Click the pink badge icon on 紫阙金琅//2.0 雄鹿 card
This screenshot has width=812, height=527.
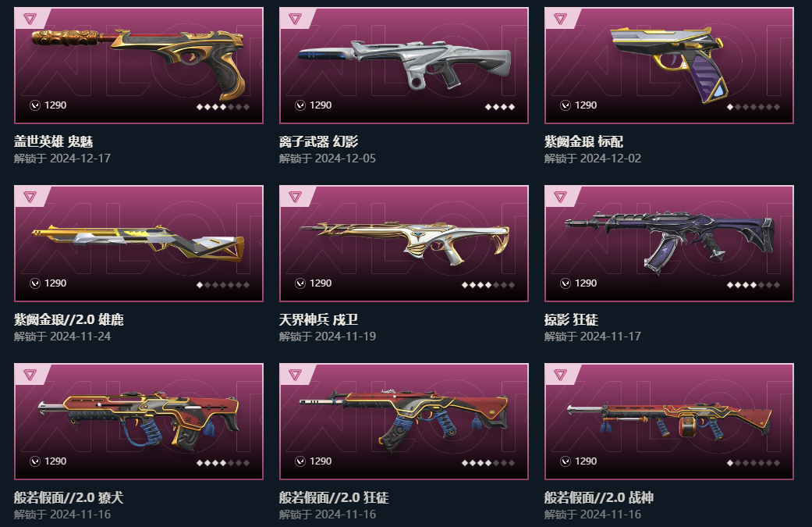(30, 197)
